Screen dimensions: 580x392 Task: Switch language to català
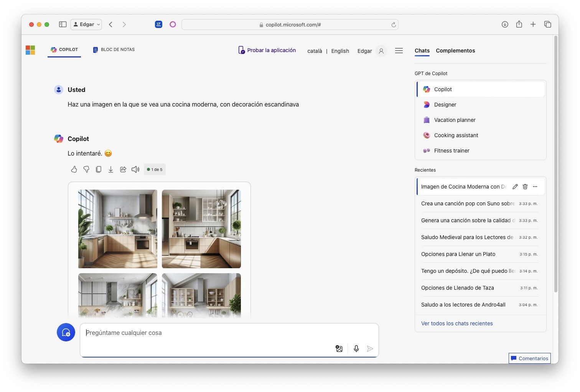pyautogui.click(x=315, y=51)
